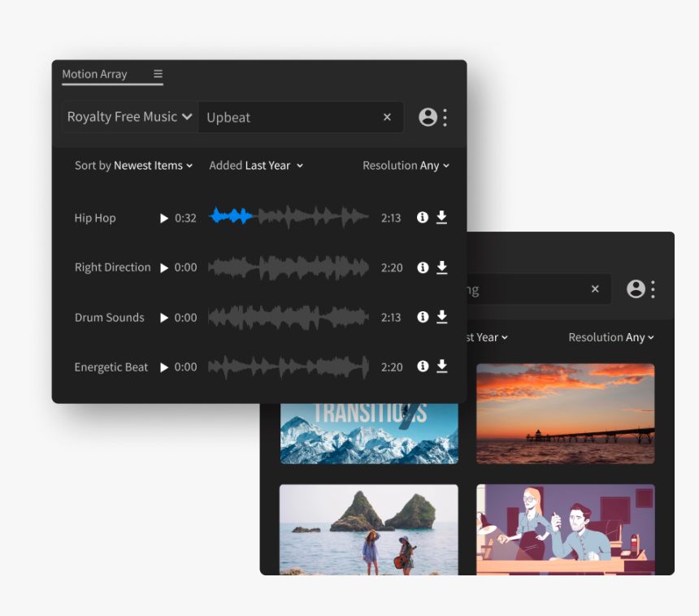Select the Motion Array panel tab

pos(95,74)
